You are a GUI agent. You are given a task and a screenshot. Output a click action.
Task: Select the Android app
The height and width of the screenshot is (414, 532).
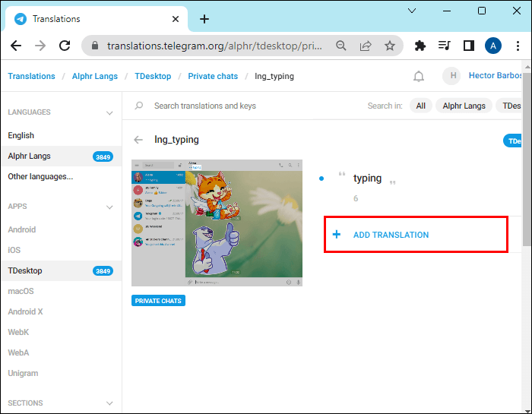[x=62, y=229]
